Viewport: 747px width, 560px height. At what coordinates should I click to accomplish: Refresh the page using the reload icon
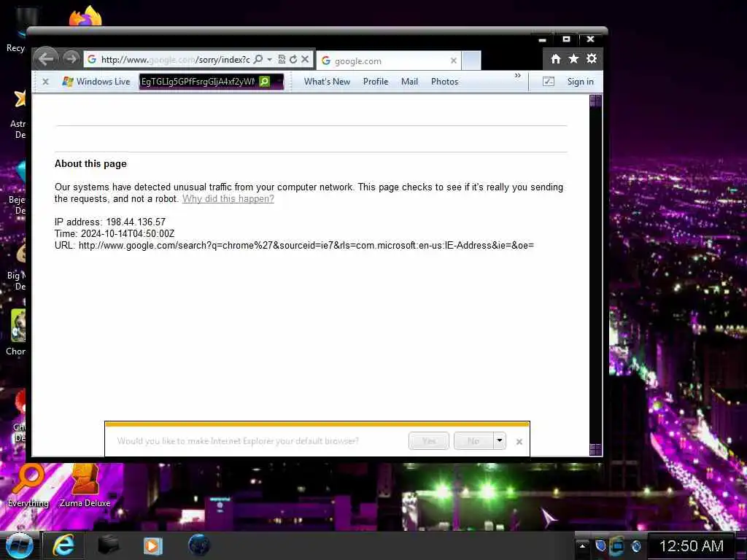pos(293,59)
